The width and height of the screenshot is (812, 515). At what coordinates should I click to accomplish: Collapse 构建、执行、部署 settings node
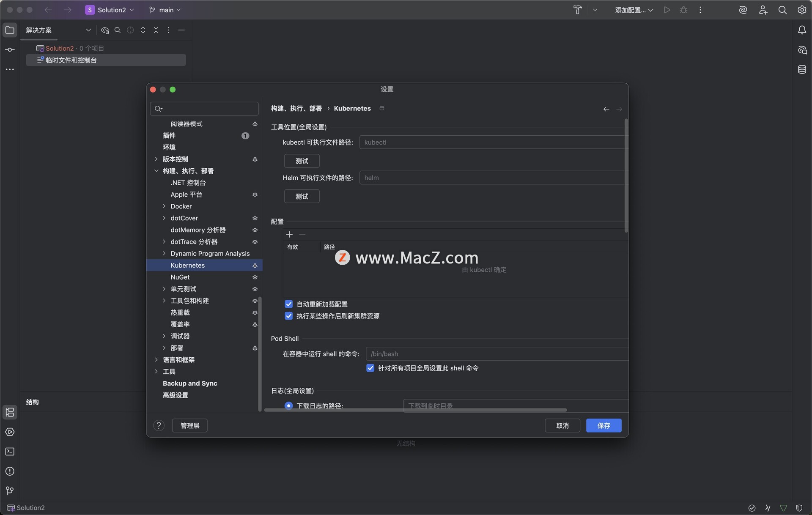156,171
